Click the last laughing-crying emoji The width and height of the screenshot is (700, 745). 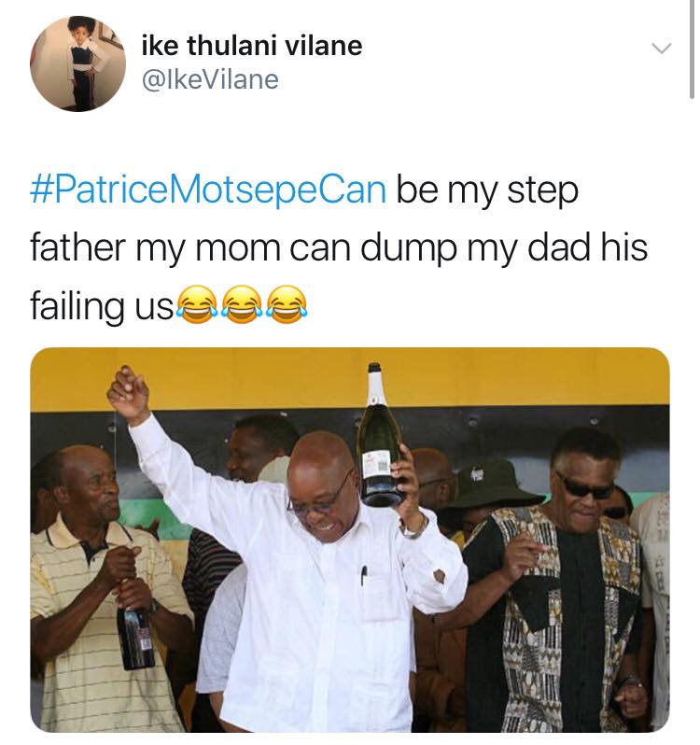(x=287, y=304)
